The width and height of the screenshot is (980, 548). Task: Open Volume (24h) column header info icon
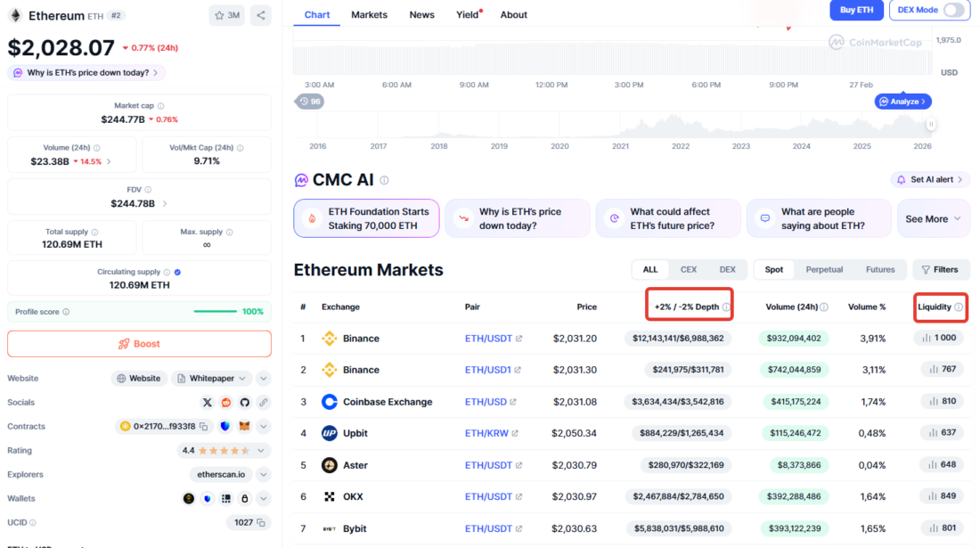[x=824, y=307]
